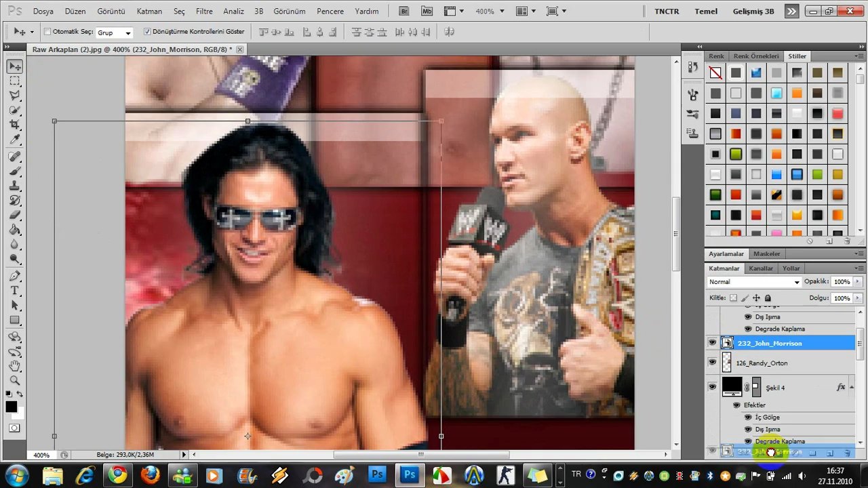Launch Bridge from the Br icon
Viewport: 868px width, 488px height.
pos(405,12)
